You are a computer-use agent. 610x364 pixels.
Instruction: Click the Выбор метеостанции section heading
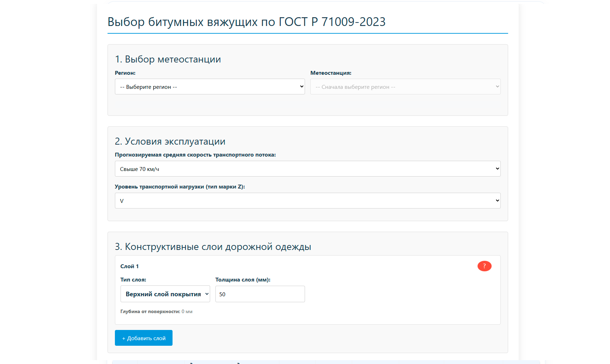point(168,59)
